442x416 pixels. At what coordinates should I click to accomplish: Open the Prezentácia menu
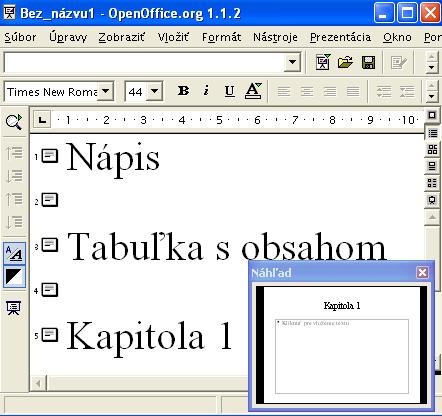[340, 37]
